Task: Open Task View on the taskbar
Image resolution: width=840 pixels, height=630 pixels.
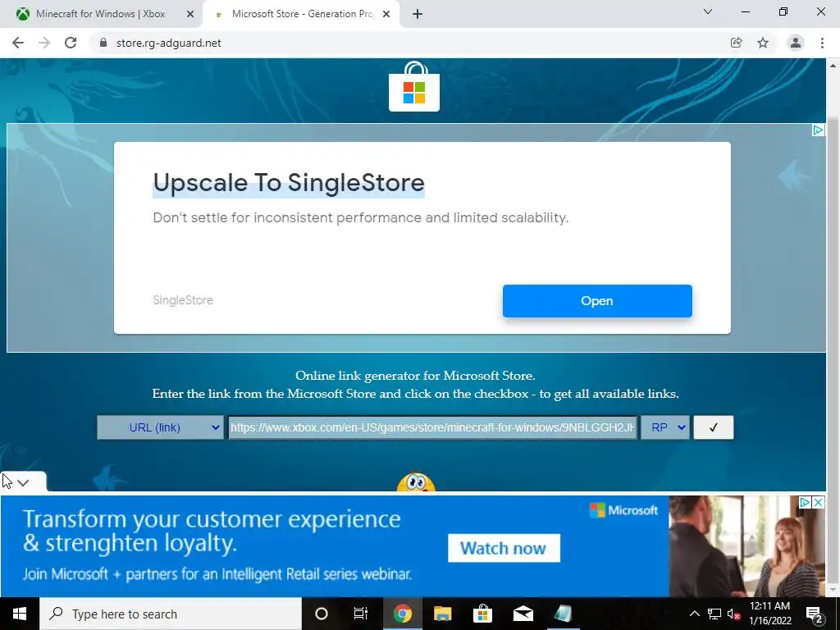Action: coord(361,614)
